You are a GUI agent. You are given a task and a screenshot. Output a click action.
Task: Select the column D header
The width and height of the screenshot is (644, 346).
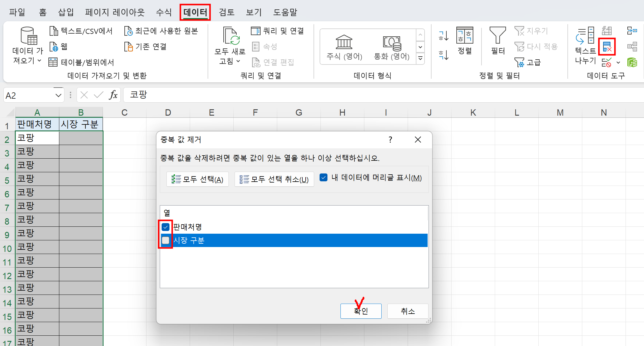coord(168,113)
